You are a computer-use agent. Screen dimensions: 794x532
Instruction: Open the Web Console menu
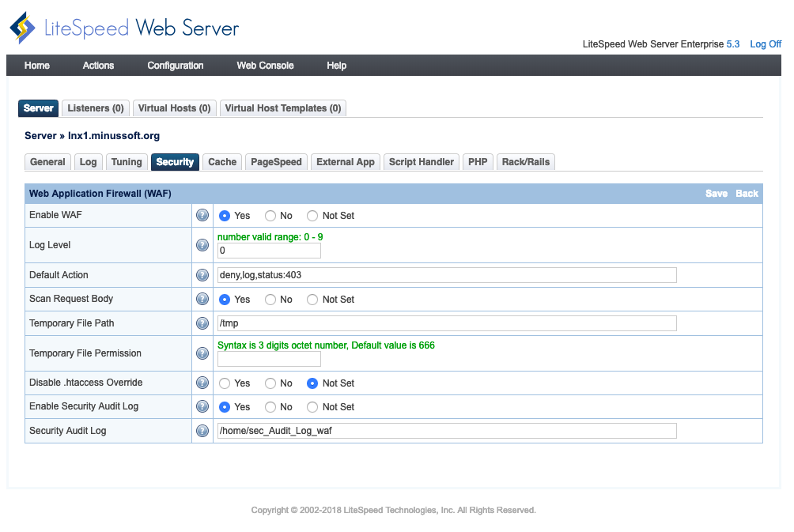[x=266, y=66]
